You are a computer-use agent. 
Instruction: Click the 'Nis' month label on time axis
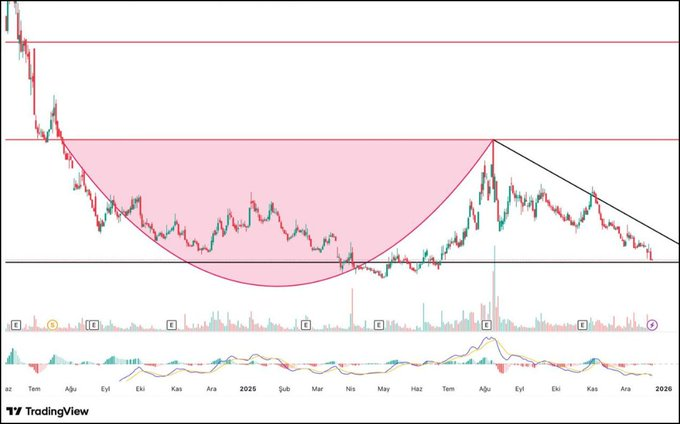tap(350, 389)
